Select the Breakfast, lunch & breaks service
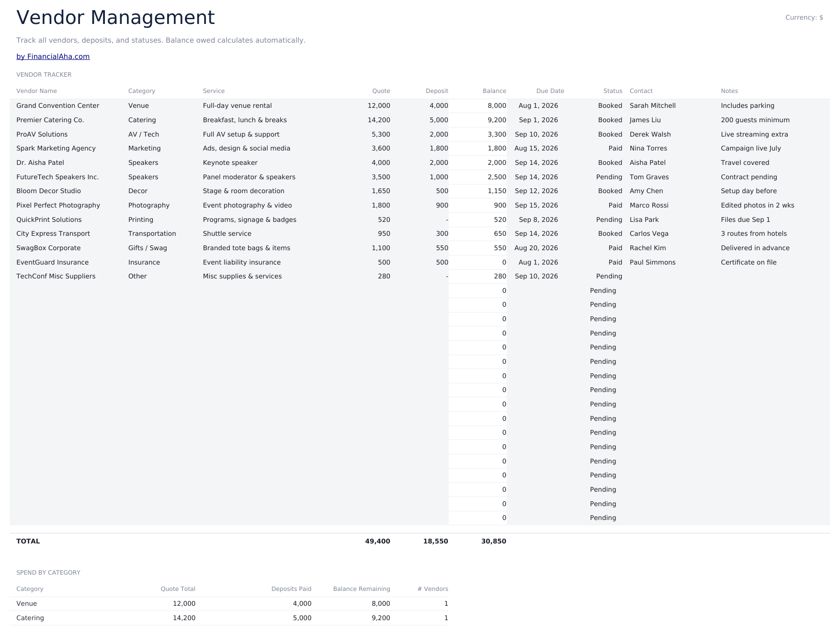The width and height of the screenshot is (840, 635). click(x=245, y=120)
